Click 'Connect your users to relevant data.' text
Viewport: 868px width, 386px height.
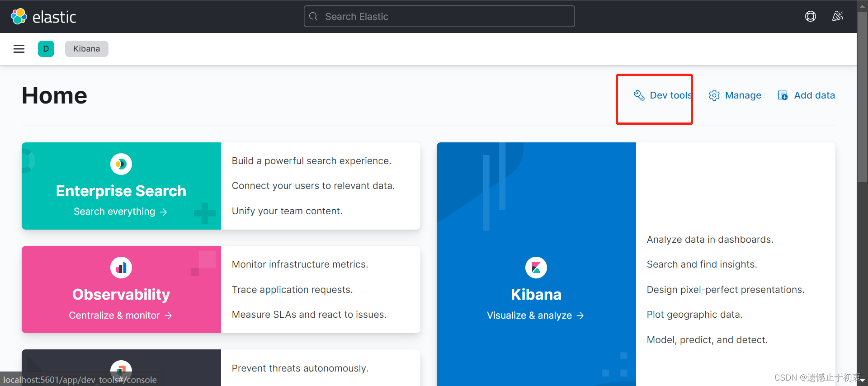point(313,186)
